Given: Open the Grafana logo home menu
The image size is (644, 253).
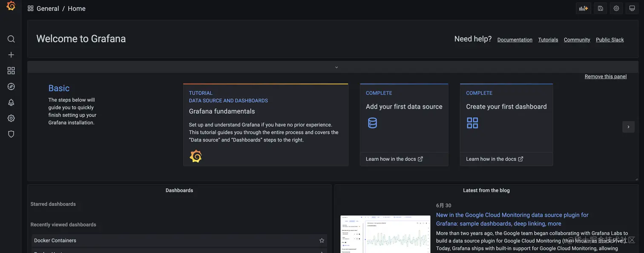Looking at the screenshot, I should tap(11, 6).
